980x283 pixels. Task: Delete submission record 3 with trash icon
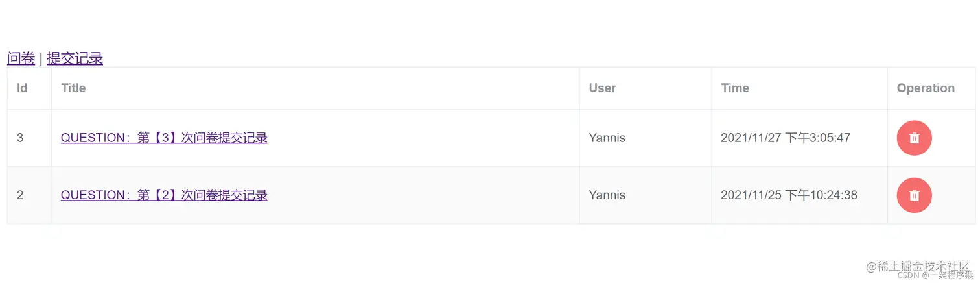click(914, 138)
